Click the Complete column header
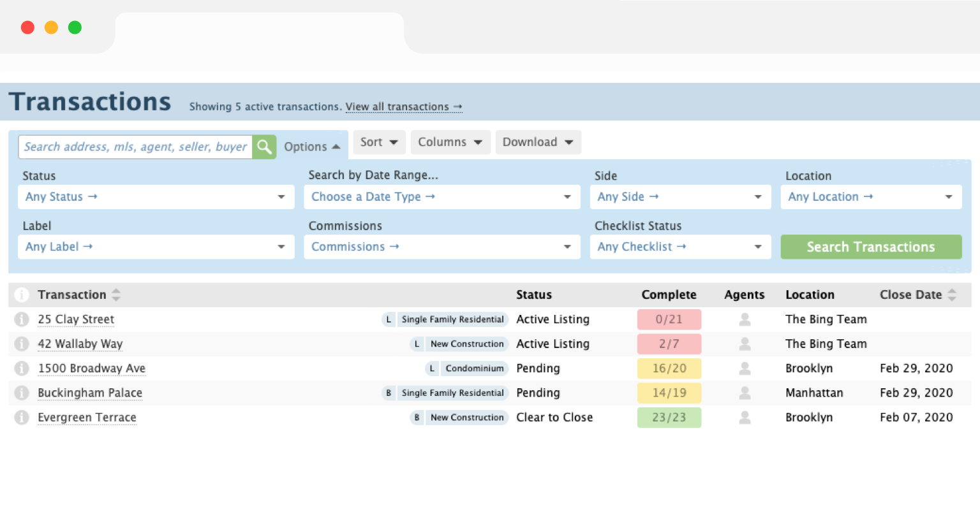 point(669,295)
